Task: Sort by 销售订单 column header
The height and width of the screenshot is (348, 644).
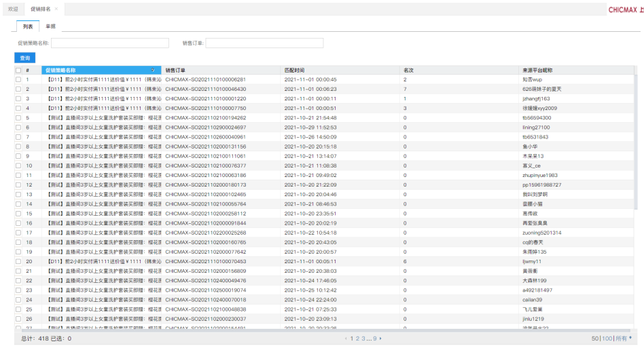Action: pyautogui.click(x=221, y=70)
